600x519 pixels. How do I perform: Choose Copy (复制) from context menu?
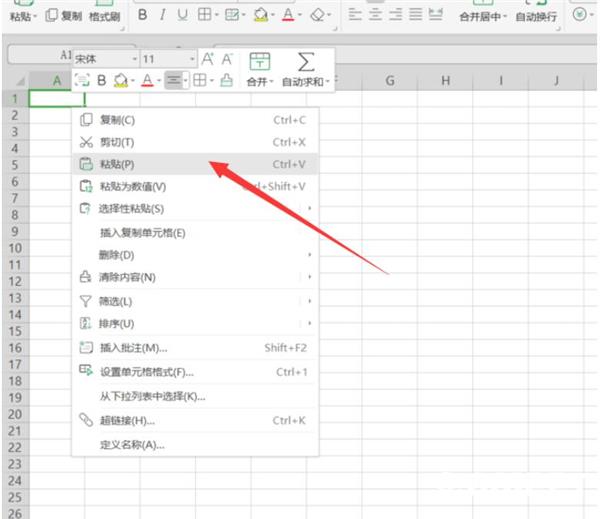195,120
